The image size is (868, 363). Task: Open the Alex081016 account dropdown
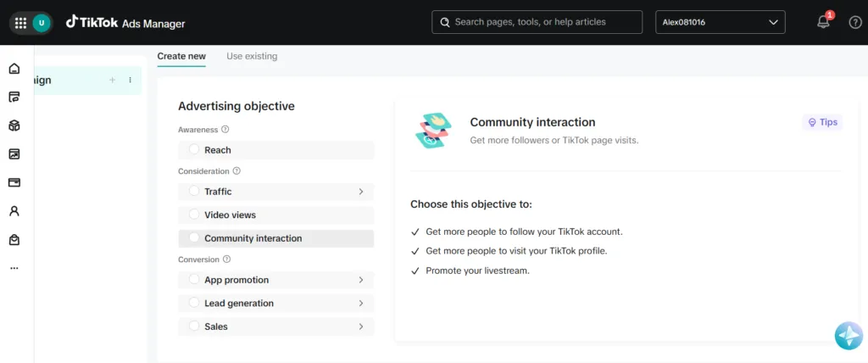[721, 22]
